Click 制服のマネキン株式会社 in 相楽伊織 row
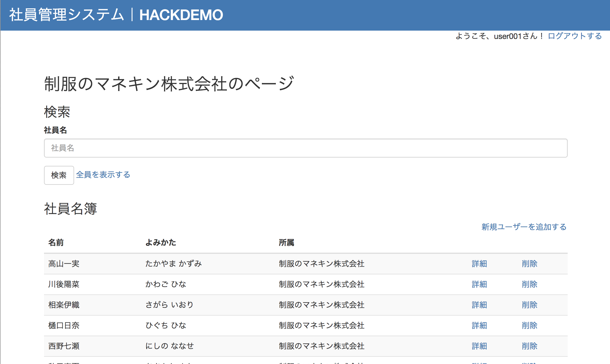This screenshot has height=364, width=610. pyautogui.click(x=322, y=305)
